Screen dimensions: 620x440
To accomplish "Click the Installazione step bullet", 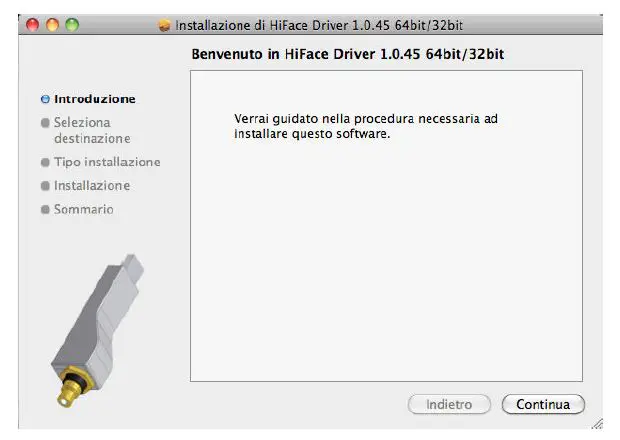I will [45, 185].
